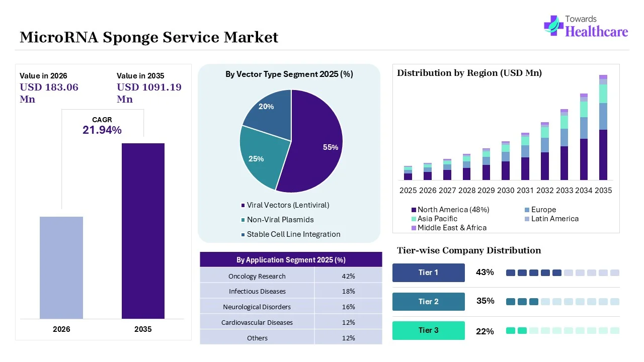This screenshot has height=362, width=644.
Task: Click the USD 183.06 Mn value
Action: point(49,93)
